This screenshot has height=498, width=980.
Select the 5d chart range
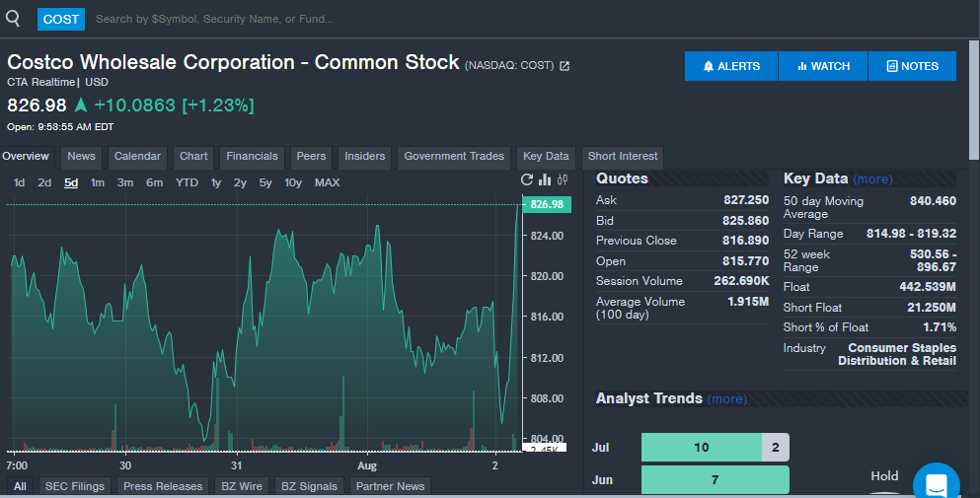click(71, 183)
